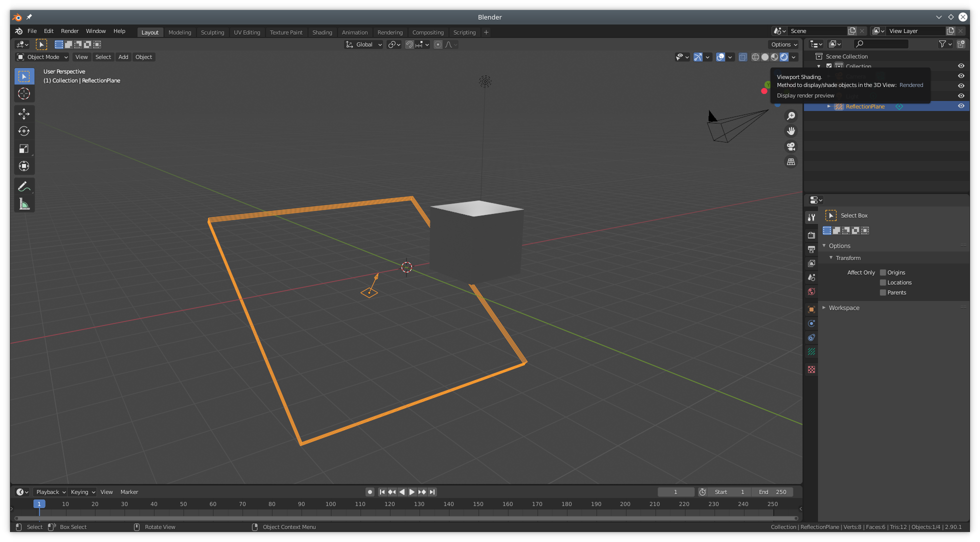Image resolution: width=980 pixels, height=542 pixels.
Task: Open the timeline Playback dropdown
Action: click(x=50, y=492)
